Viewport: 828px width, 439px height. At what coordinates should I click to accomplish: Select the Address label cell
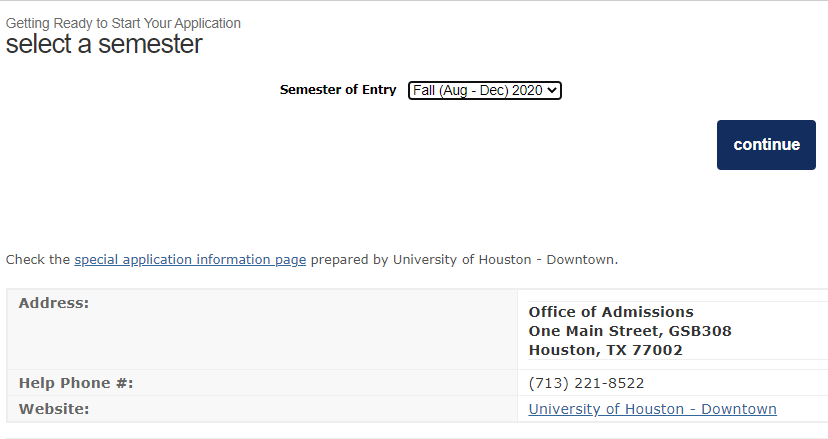pyautogui.click(x=262, y=329)
